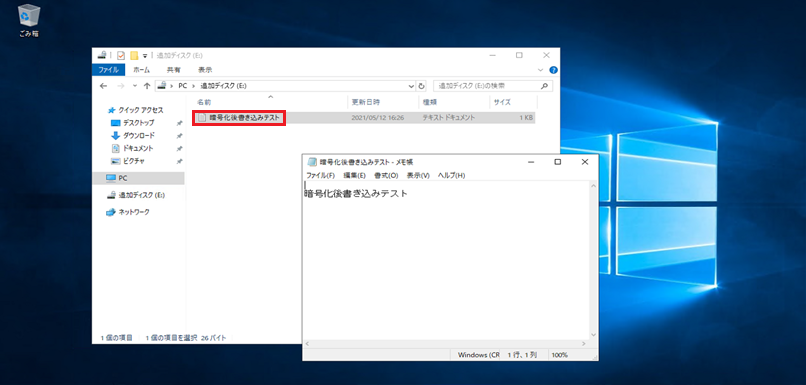Click the 追加ディスク (E:)の検索 search field
806x385 pixels.
click(485, 86)
